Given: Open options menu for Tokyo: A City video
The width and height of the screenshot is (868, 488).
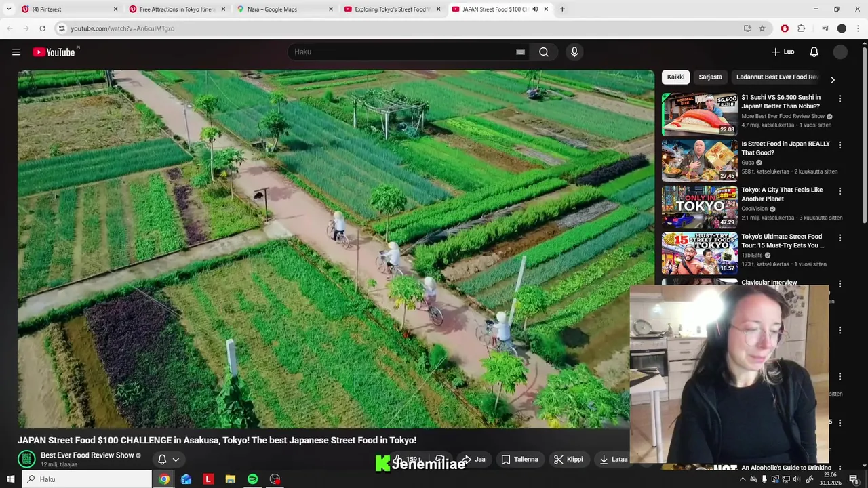Looking at the screenshot, I should [840, 191].
